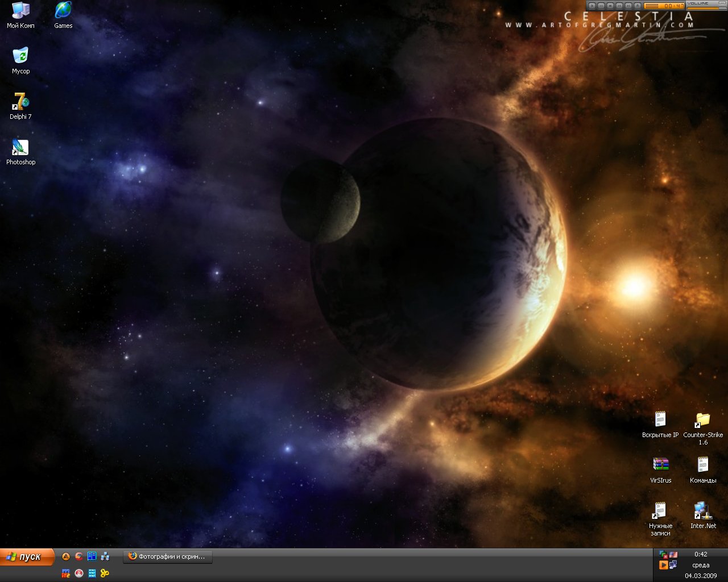Select the VirSIrus archive icon
Viewport: 728px width, 582px height.
(x=660, y=465)
